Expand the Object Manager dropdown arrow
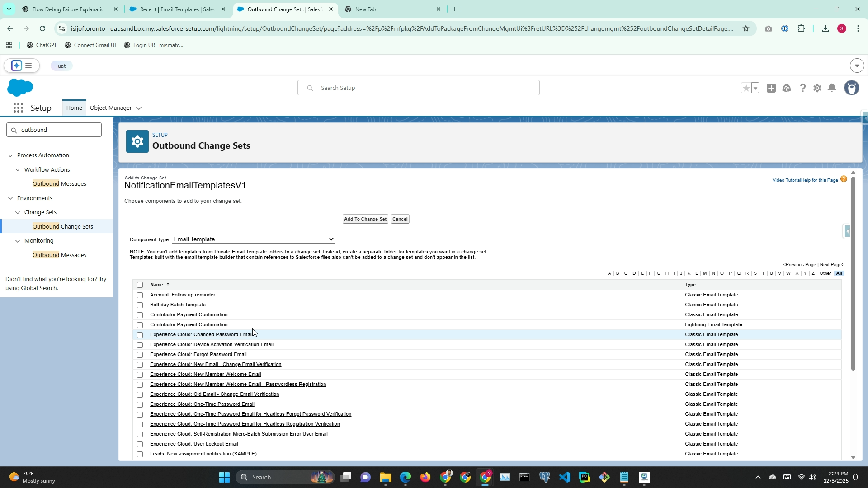This screenshot has height=488, width=868. click(139, 108)
